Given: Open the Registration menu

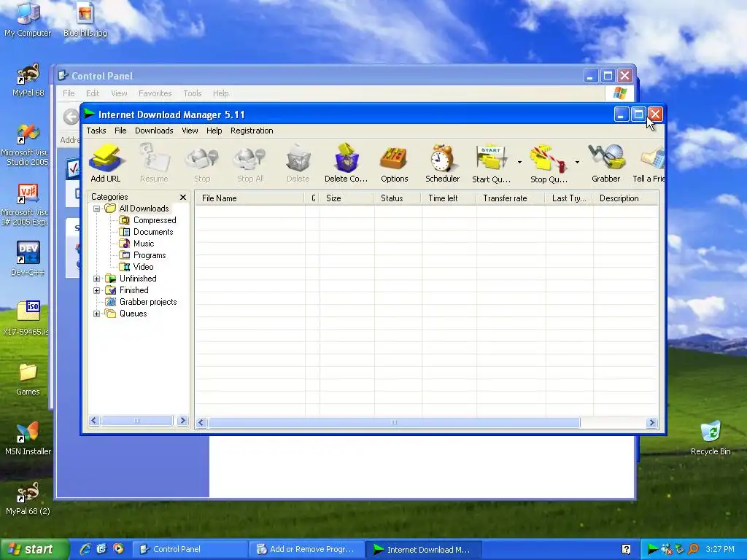Looking at the screenshot, I should coord(252,131).
